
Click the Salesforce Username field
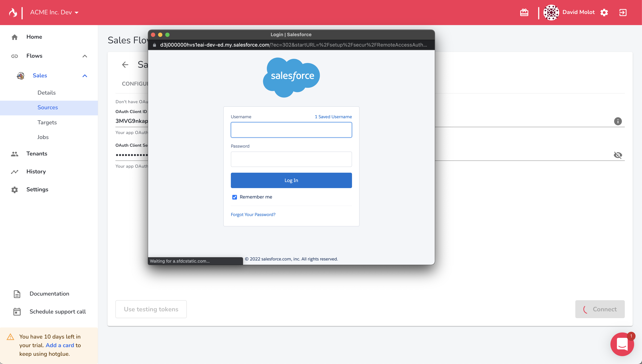pyautogui.click(x=291, y=130)
